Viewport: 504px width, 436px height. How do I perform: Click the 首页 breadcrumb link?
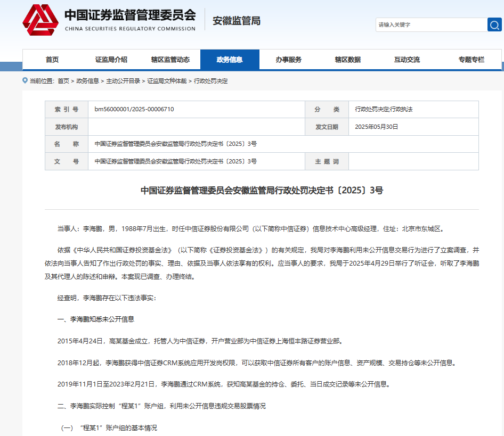pyautogui.click(x=63, y=81)
